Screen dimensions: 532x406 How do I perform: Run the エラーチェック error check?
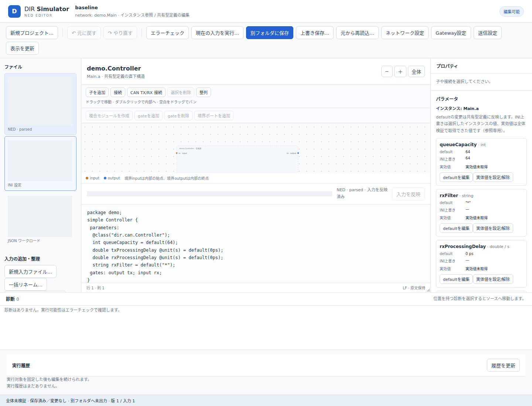167,33
